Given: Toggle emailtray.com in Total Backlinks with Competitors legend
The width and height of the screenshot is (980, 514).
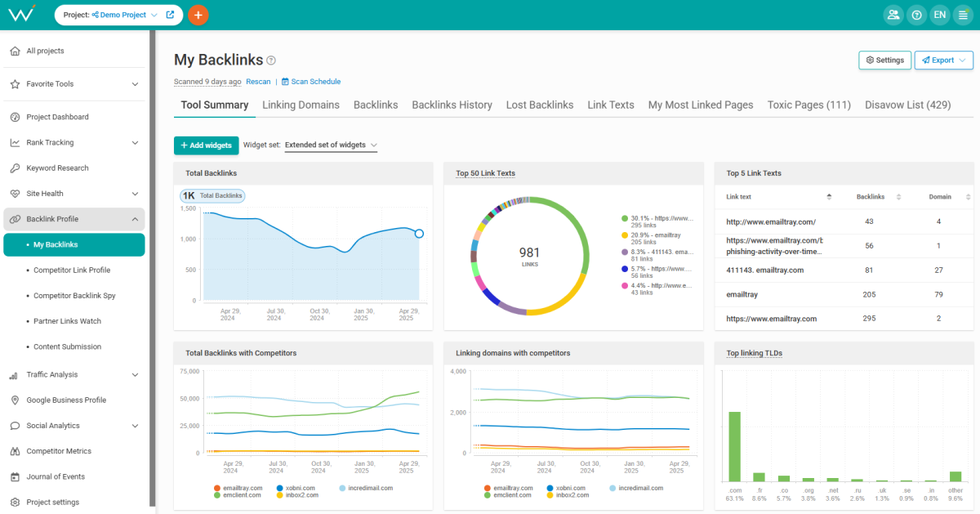Looking at the screenshot, I should (238, 488).
